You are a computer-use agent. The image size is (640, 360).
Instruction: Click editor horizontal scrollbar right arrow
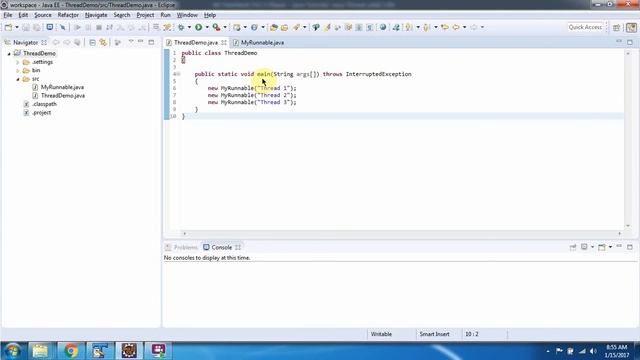click(x=620, y=234)
